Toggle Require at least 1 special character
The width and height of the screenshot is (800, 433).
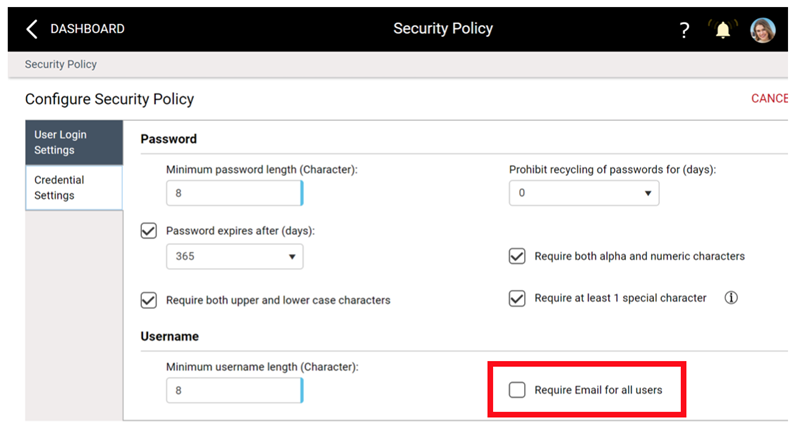click(x=517, y=298)
